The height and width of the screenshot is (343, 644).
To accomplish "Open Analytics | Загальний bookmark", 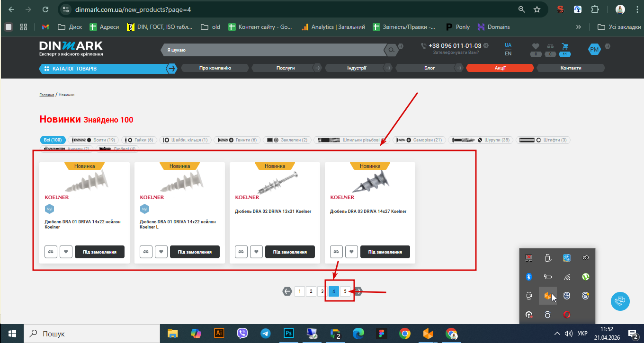I will pyautogui.click(x=333, y=27).
